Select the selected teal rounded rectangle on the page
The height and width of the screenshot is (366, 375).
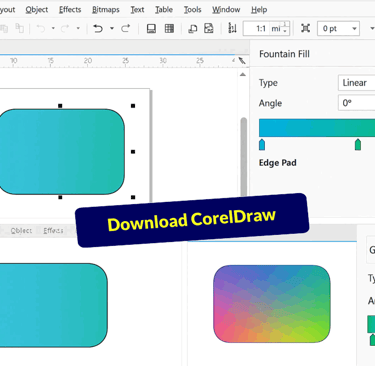tap(61, 152)
